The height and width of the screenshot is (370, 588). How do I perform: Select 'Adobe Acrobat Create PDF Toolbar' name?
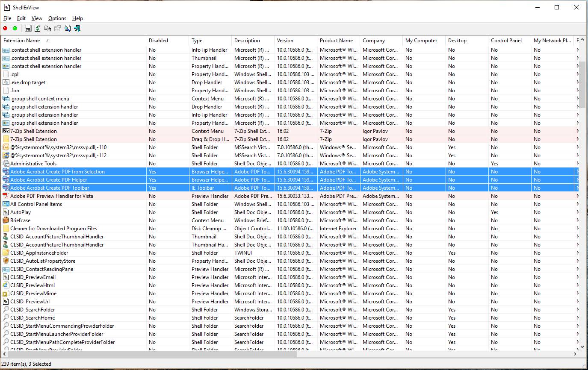(50, 188)
